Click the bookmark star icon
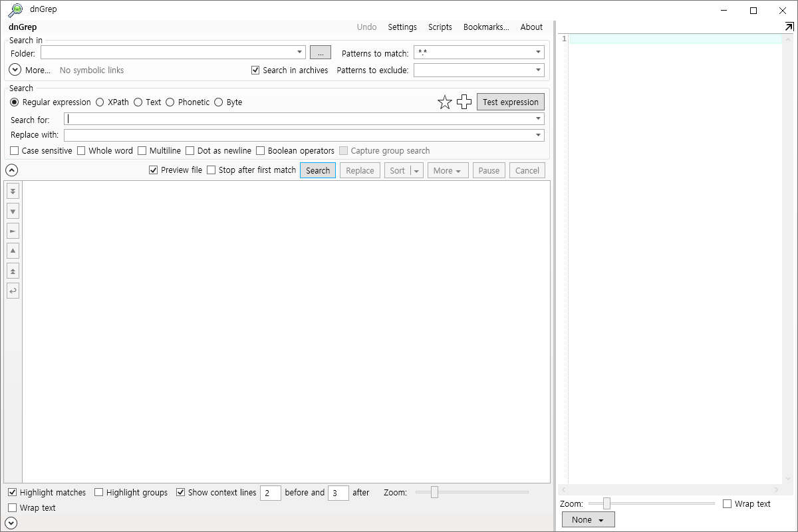Screen dimensions: 798x532 coord(445,102)
